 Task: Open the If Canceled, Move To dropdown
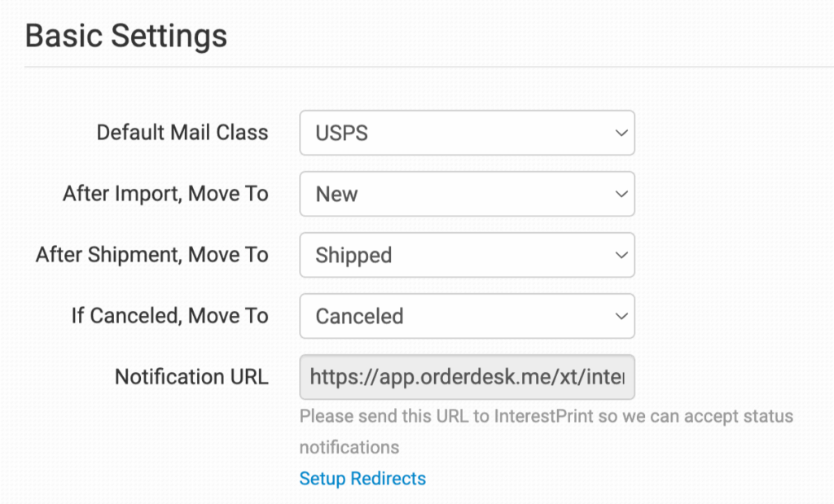[x=466, y=315]
